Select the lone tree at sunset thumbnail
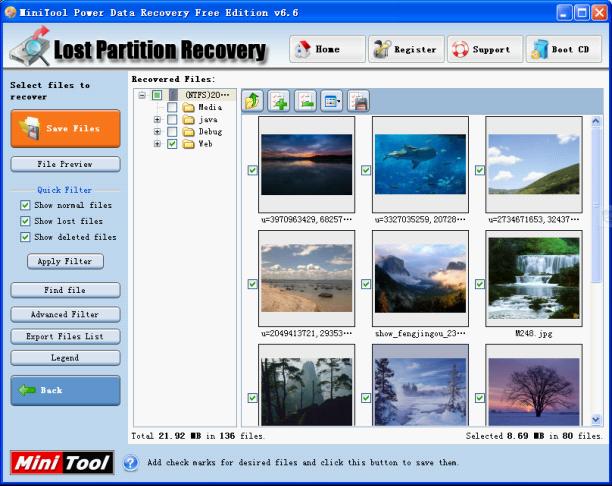The height and width of the screenshot is (486, 612). (534, 385)
